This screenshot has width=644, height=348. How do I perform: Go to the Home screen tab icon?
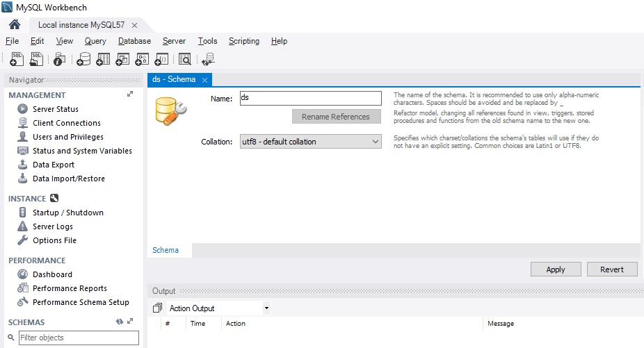[15, 24]
